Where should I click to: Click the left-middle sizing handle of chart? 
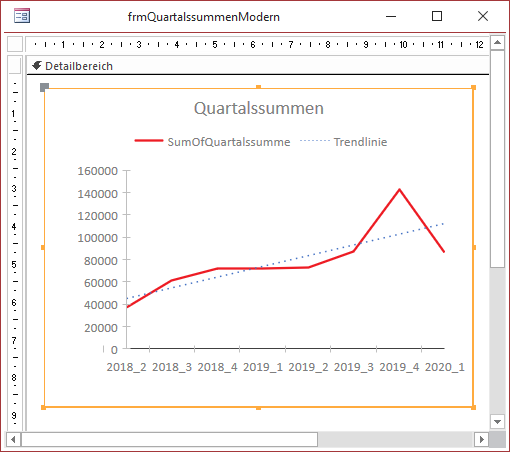43,247
